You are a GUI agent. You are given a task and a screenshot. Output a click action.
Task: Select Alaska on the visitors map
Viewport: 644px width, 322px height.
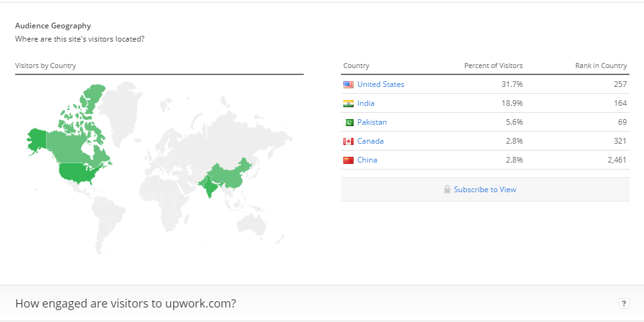click(37, 141)
